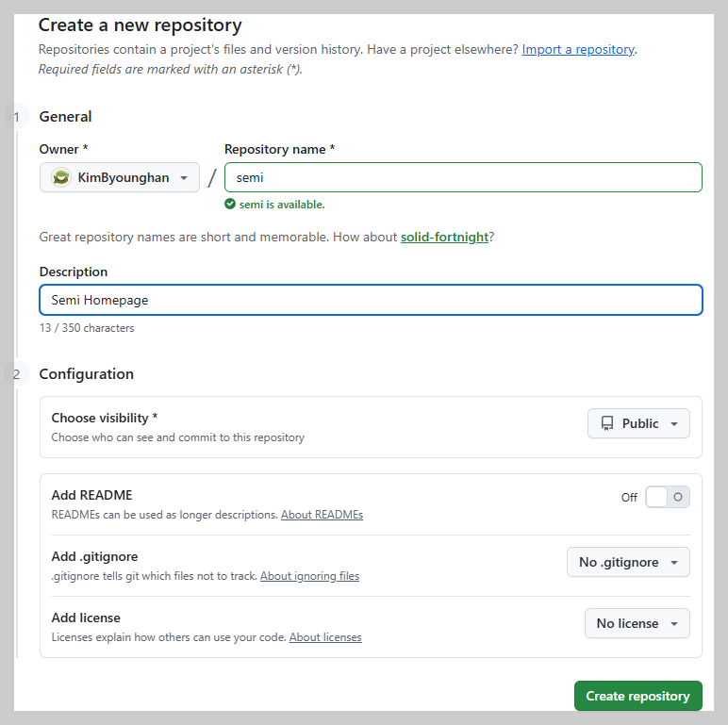Viewport: 728px width, 725px height.
Task: Open the About licenses link
Action: [x=325, y=637]
